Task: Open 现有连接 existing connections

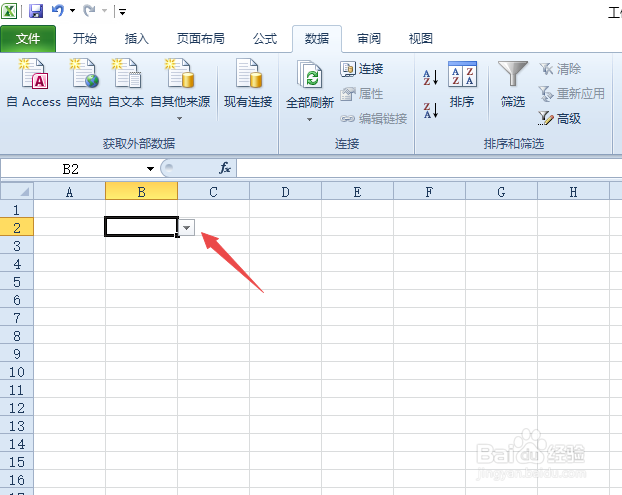Action: (x=248, y=83)
